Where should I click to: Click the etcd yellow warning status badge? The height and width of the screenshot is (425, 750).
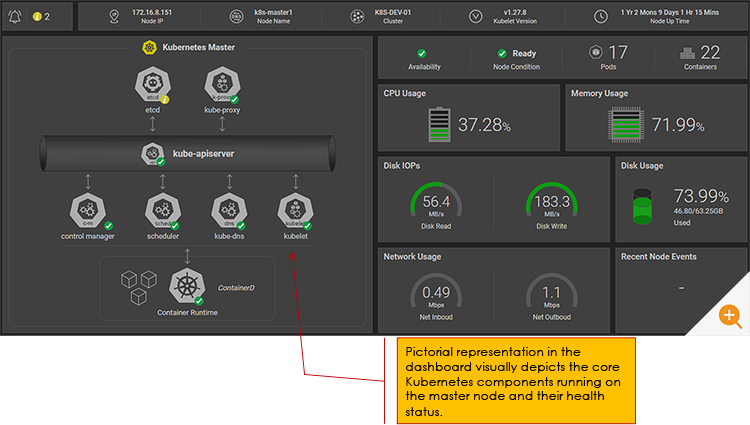point(165,99)
